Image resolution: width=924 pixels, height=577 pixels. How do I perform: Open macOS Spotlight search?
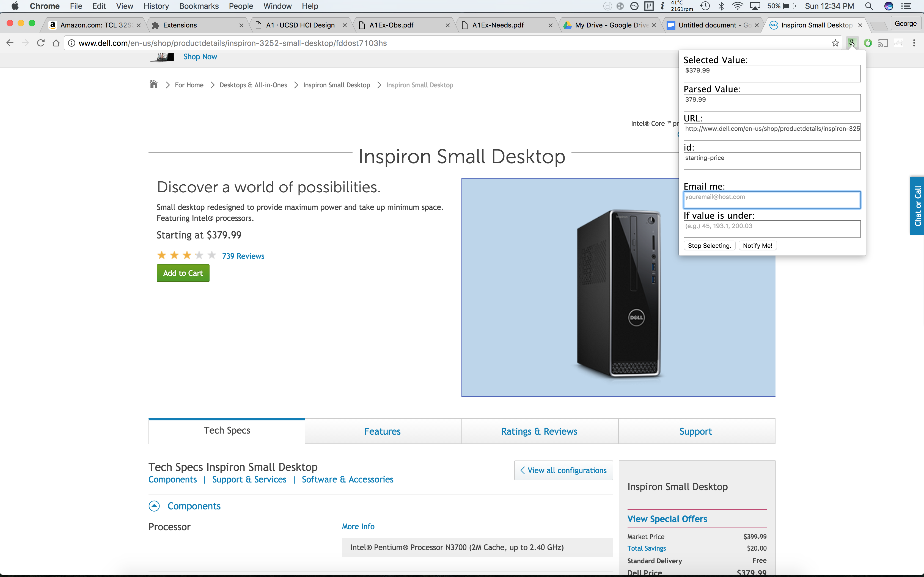[869, 6]
